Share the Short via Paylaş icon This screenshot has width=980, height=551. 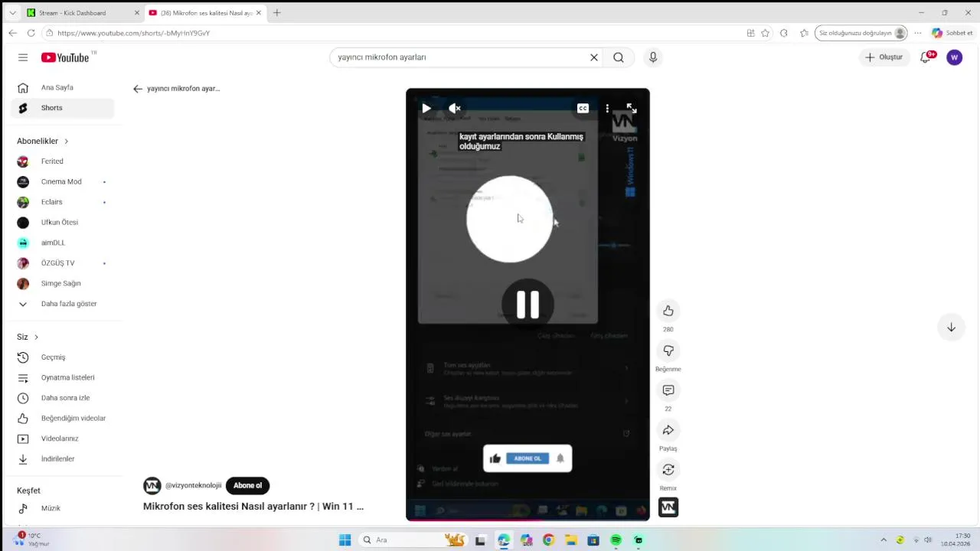[x=668, y=430]
